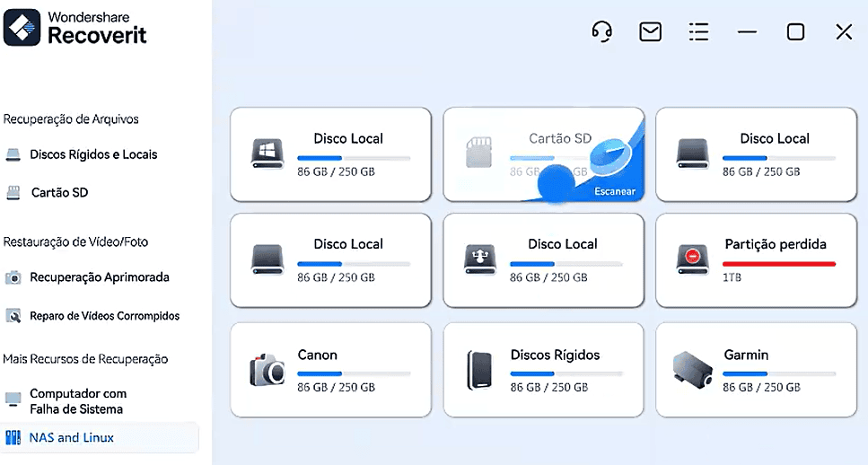Start scanning with the Escanear button
This screenshot has width=868, height=465.
(615, 191)
